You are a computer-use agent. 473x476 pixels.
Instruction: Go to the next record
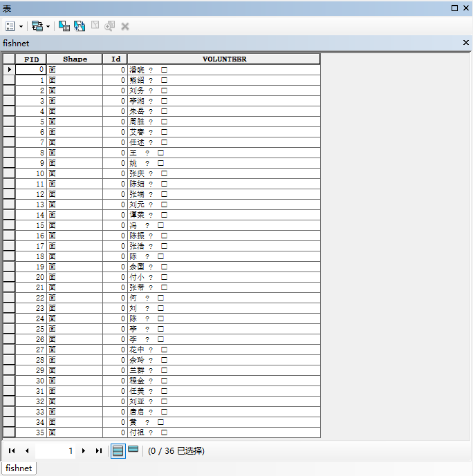click(83, 451)
